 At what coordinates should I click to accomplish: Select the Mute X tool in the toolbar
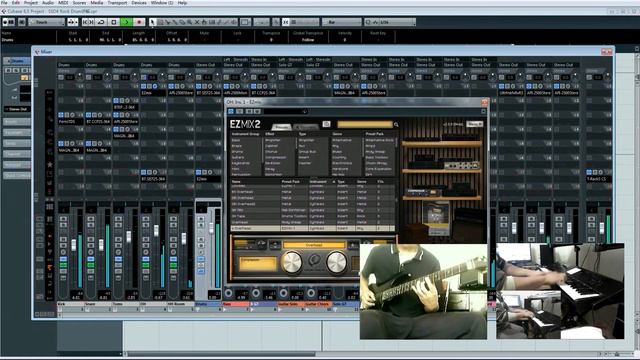(197, 22)
